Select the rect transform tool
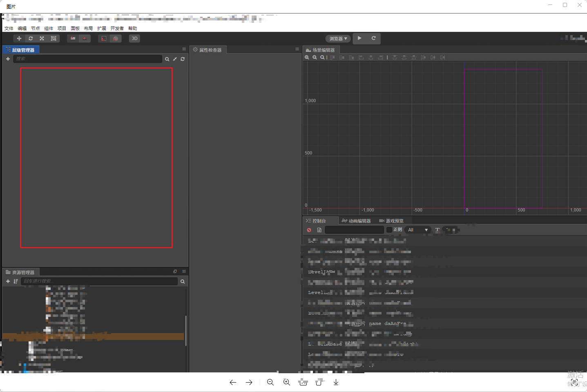Viewport: 587px width, 392px height. [54, 38]
